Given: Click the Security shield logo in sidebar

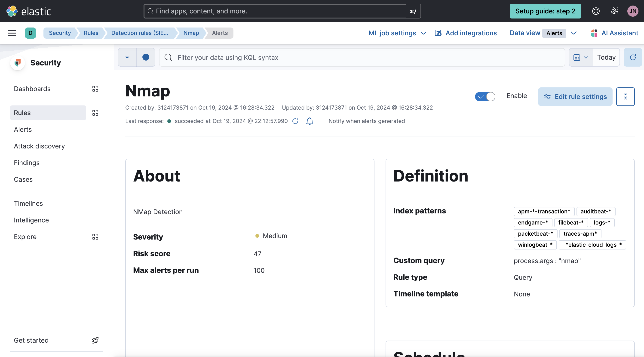Looking at the screenshot, I should point(18,62).
